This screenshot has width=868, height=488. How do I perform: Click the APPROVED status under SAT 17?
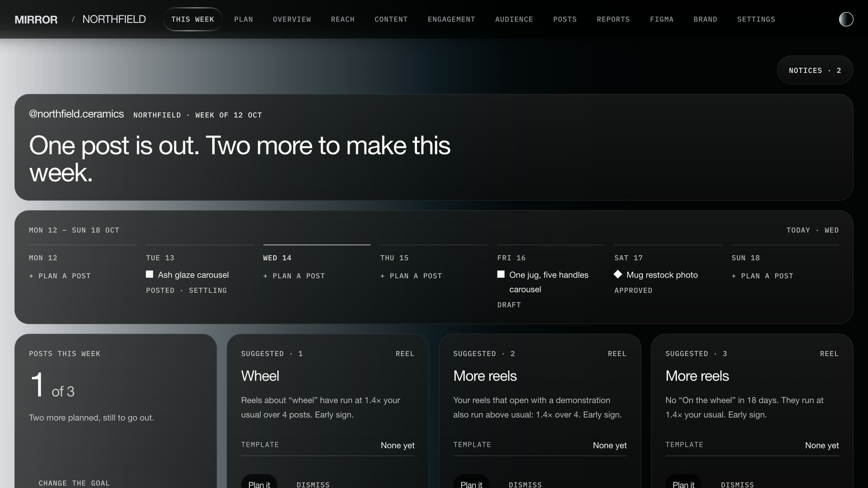(633, 290)
